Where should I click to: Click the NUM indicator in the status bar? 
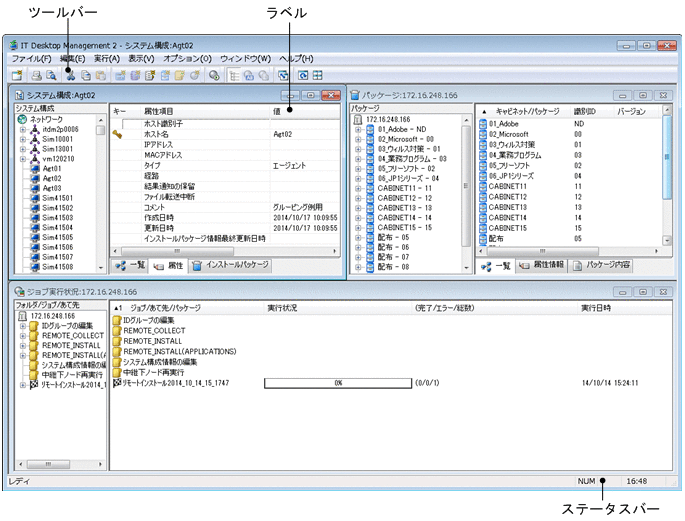coord(586,481)
